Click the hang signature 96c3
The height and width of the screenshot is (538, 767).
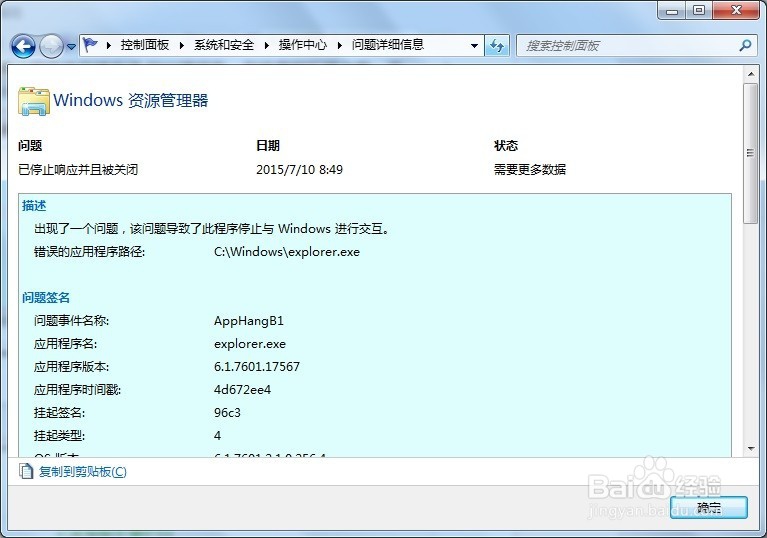pyautogui.click(x=227, y=413)
